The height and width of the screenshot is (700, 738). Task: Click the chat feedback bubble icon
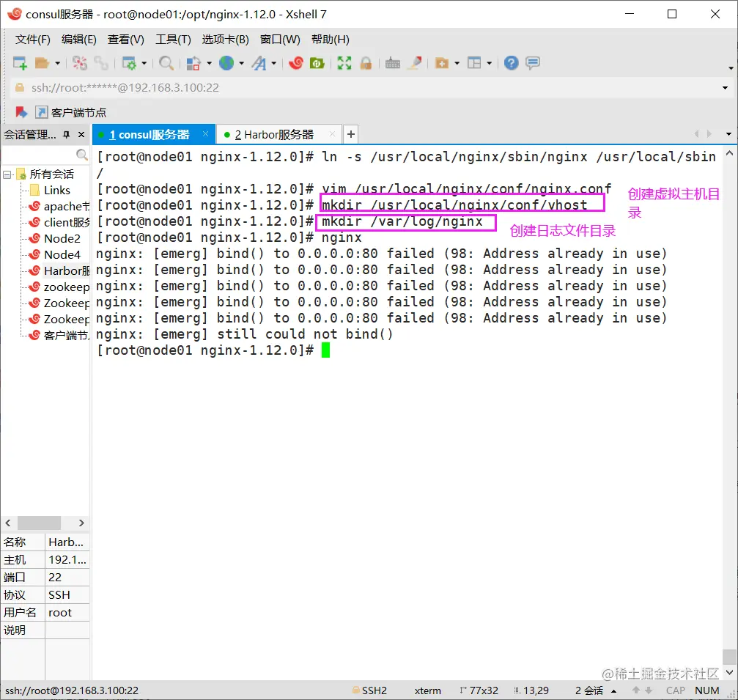click(x=533, y=63)
